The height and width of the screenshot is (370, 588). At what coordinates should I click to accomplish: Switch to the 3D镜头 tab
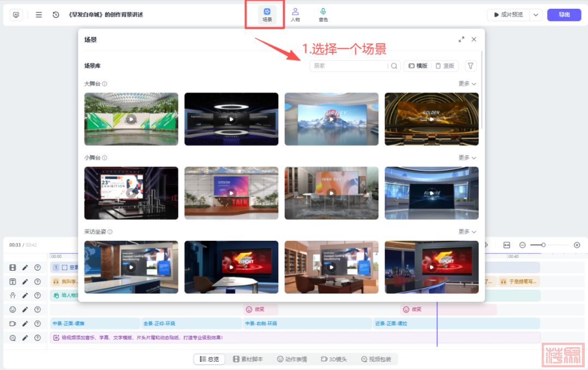[334, 359]
